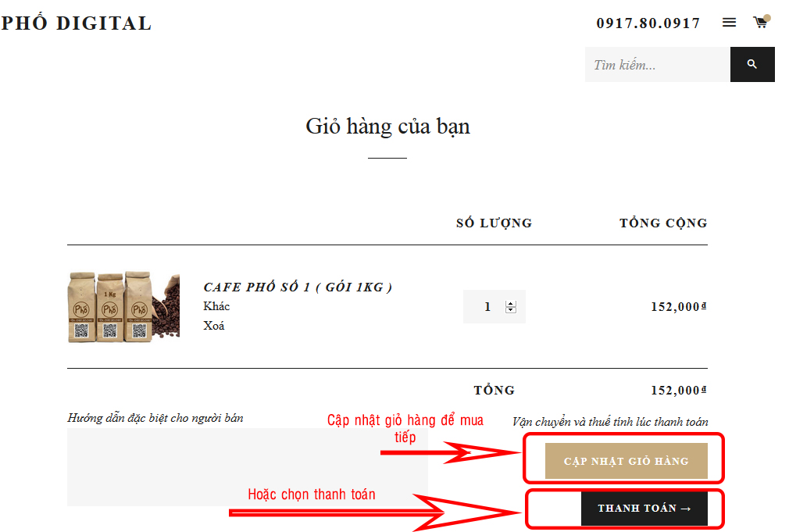This screenshot has width=789, height=532.
Task: Select the Khác option under product
Action: click(x=216, y=306)
